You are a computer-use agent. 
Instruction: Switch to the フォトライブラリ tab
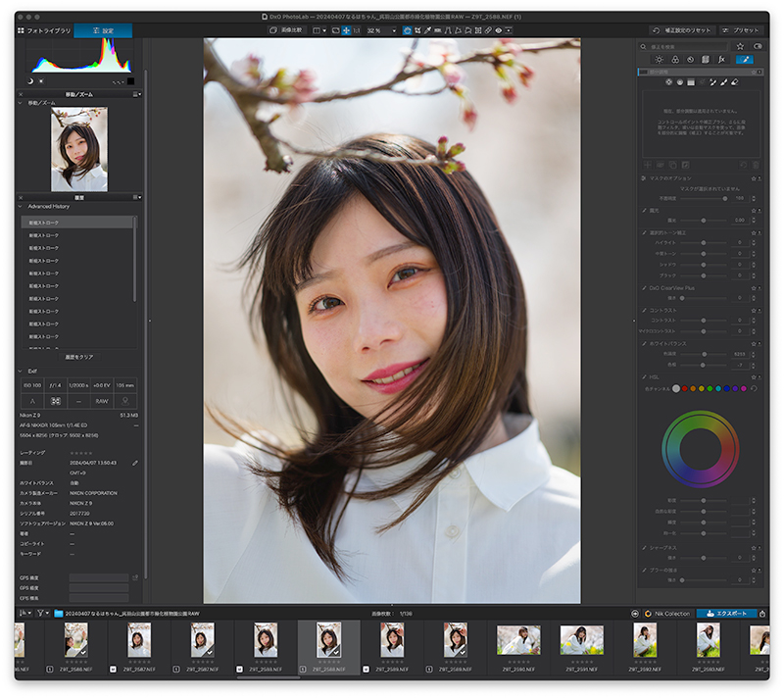[44, 30]
